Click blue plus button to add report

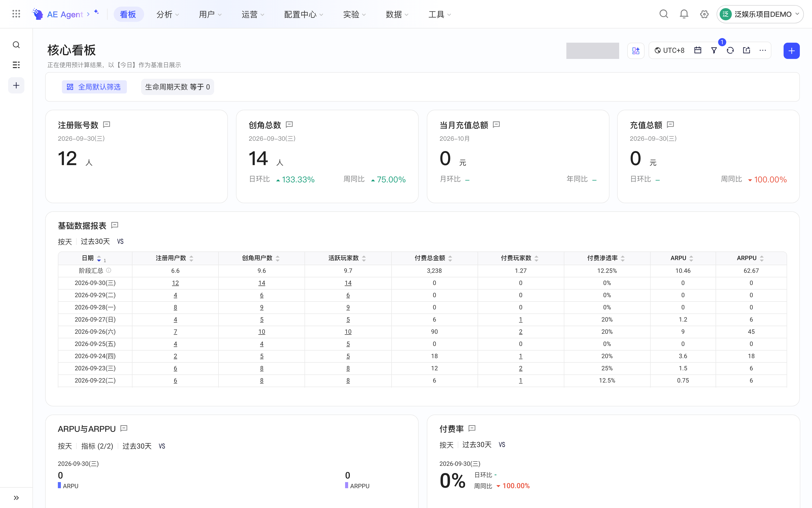click(x=791, y=51)
